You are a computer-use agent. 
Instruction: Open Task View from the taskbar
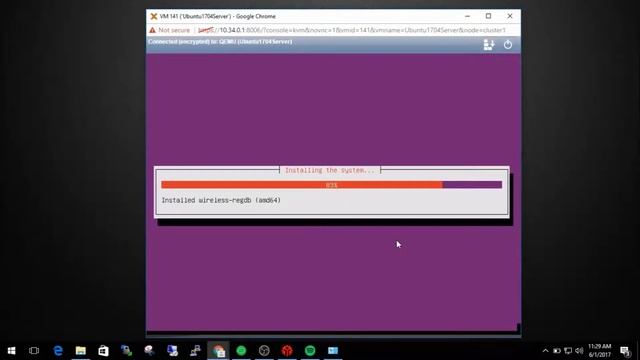pos(34,351)
